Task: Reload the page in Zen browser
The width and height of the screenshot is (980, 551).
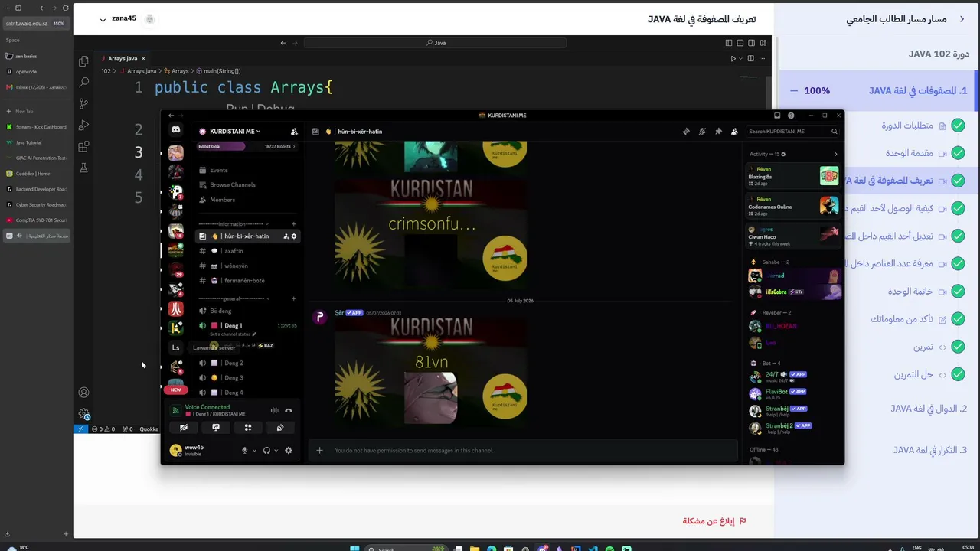Action: click(66, 8)
